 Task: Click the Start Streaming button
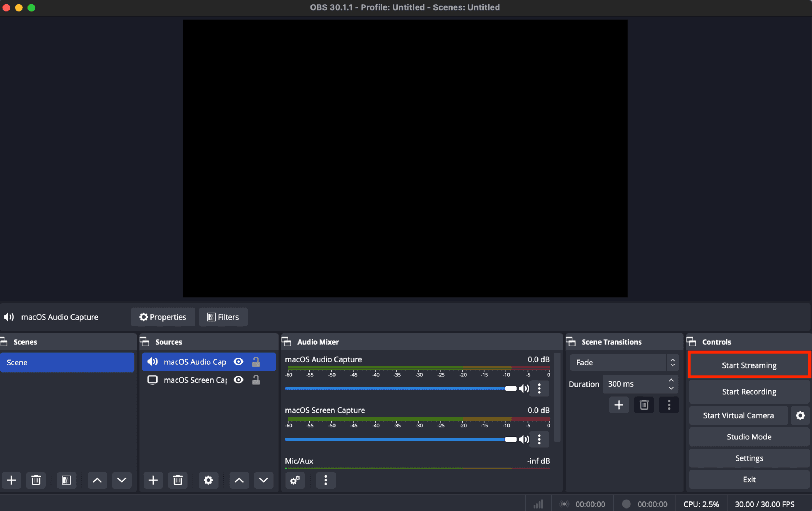(x=749, y=365)
